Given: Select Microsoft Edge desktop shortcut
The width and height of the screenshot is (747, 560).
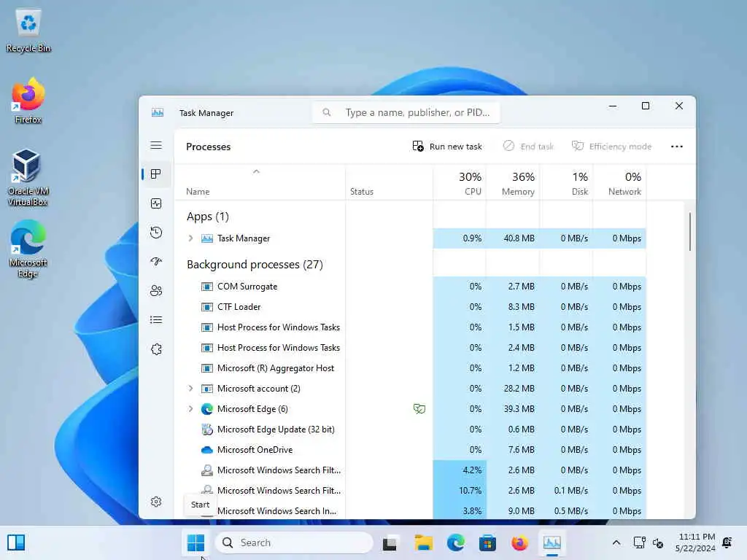Looking at the screenshot, I should coord(28,249).
